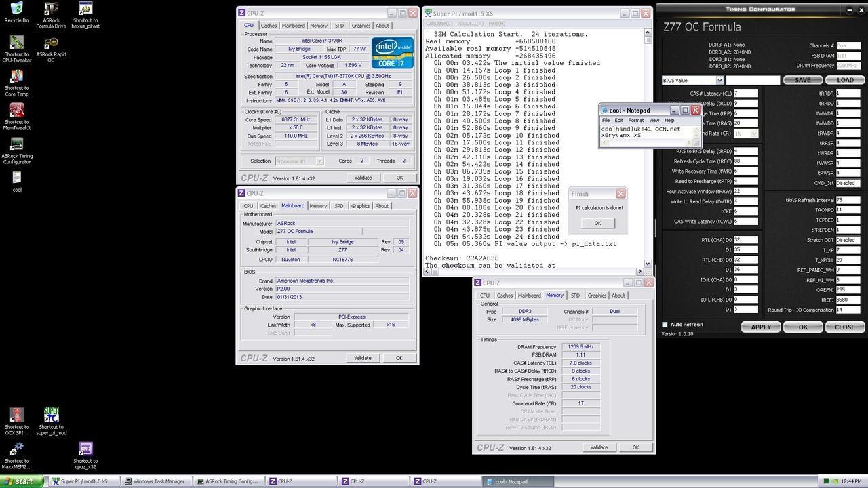Open Memory tab in top CPU-Z window
Image resolution: width=868 pixels, height=488 pixels.
[318, 26]
